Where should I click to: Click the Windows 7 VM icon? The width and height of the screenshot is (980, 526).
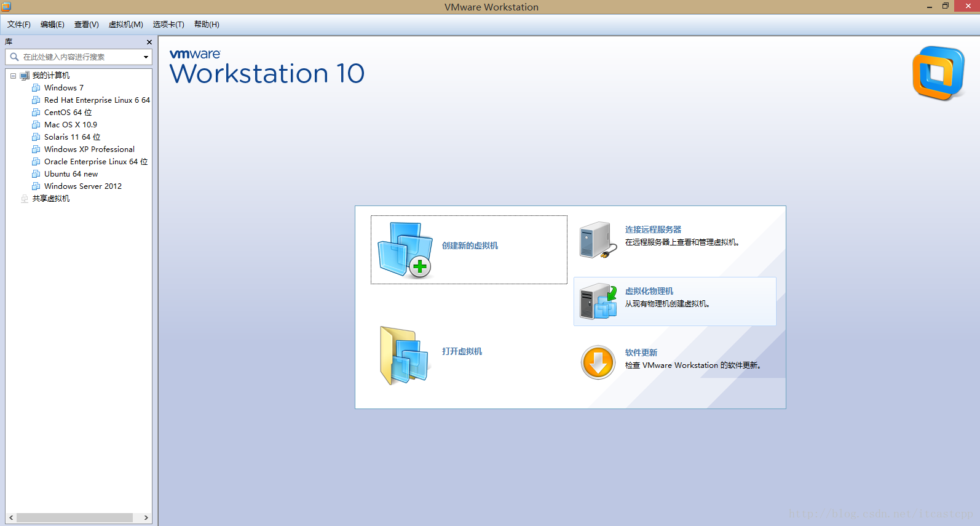tap(36, 87)
